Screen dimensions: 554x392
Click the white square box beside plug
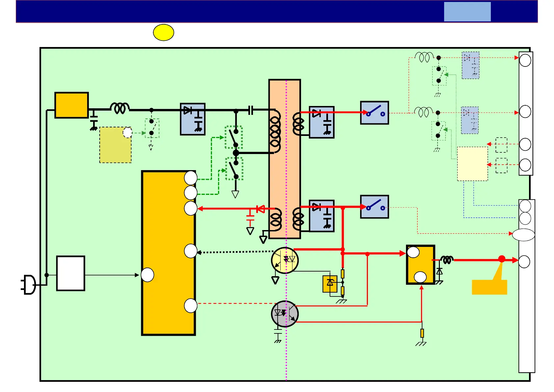click(71, 274)
